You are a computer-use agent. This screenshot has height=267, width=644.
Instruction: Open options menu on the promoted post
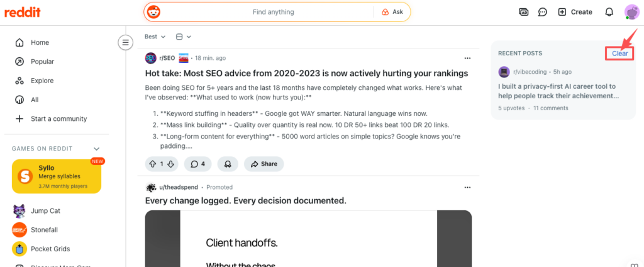[x=467, y=187]
